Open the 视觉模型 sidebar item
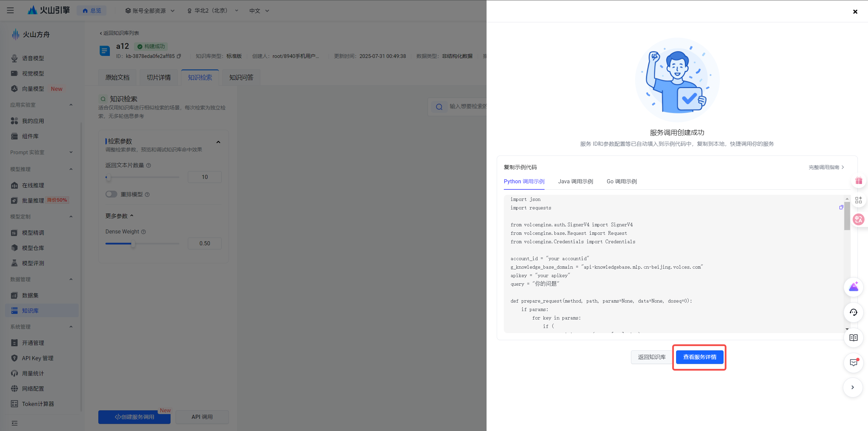Image resolution: width=868 pixels, height=431 pixels. pyautogui.click(x=33, y=74)
